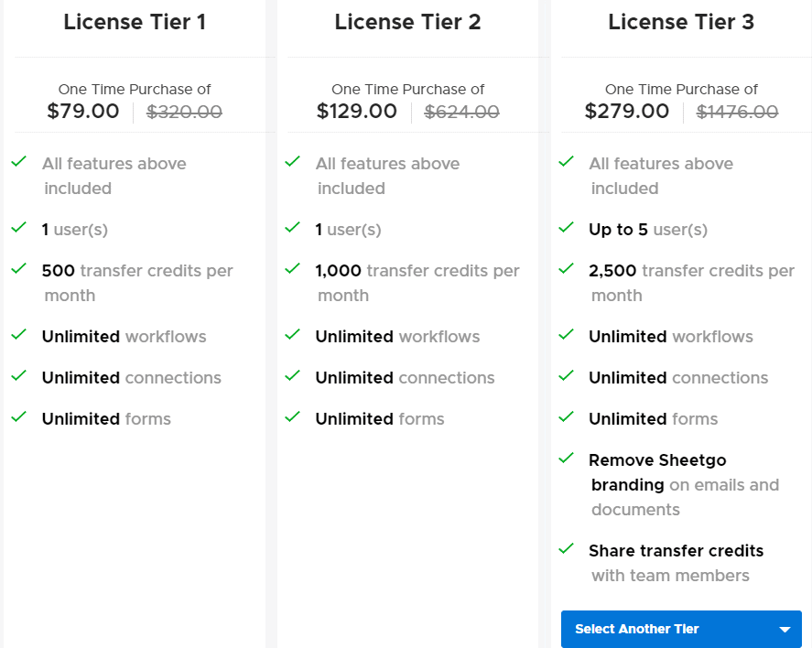Click Tier 2 All features above included checkmark
The width and height of the screenshot is (812, 648).
tap(292, 162)
